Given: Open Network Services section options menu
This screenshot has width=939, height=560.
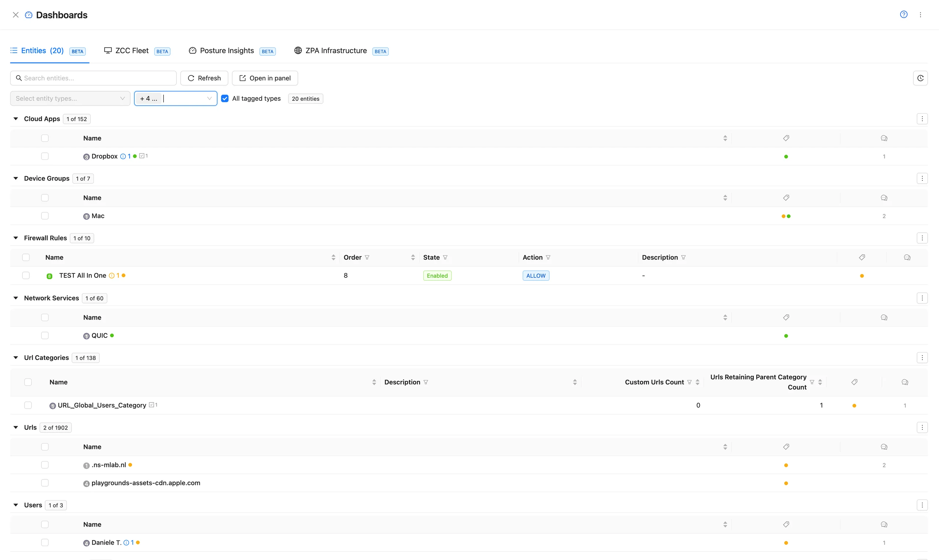Looking at the screenshot, I should click(x=922, y=298).
